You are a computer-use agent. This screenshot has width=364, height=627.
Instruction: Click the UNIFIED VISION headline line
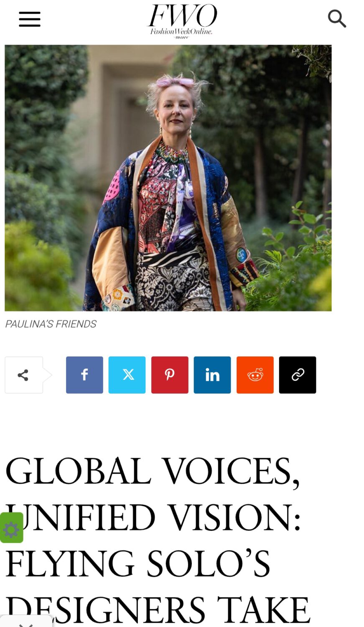coord(153,517)
